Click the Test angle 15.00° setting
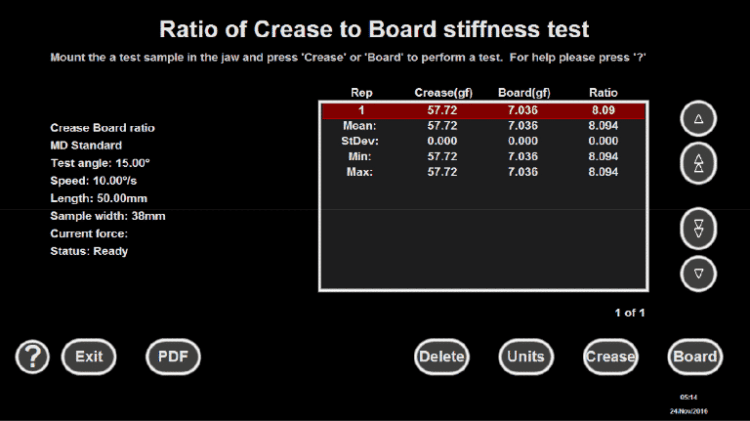 click(x=100, y=163)
